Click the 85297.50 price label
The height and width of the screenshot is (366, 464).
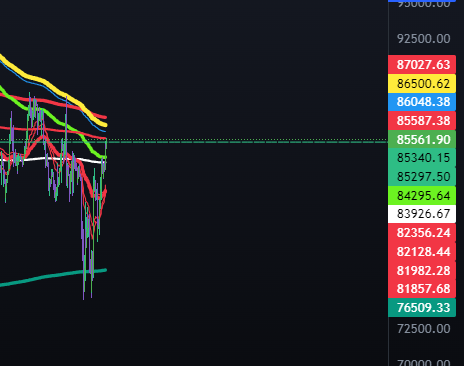(422, 177)
